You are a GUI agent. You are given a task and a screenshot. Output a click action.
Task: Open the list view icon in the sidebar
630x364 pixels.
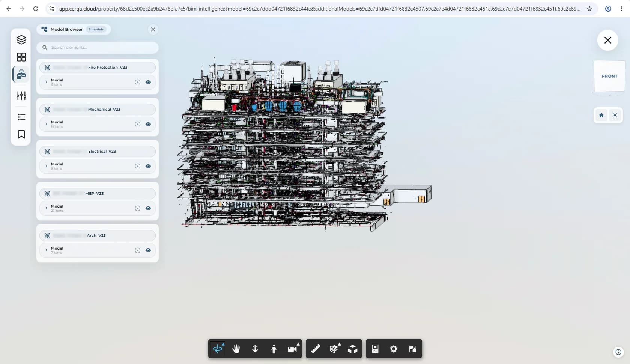[x=21, y=117]
